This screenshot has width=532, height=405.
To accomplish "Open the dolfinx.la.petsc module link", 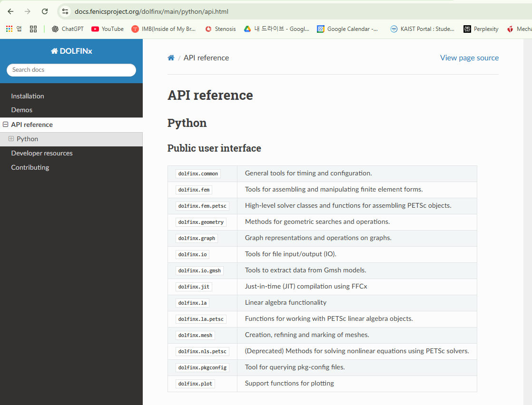I will point(201,319).
